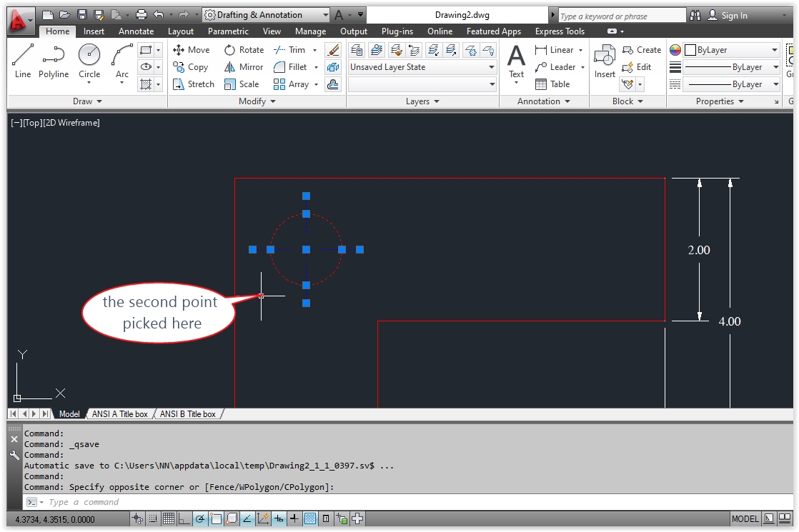Screen dimensions: 799x532
Task: Switch to the Parametric ribbon tab
Action: 228,31
